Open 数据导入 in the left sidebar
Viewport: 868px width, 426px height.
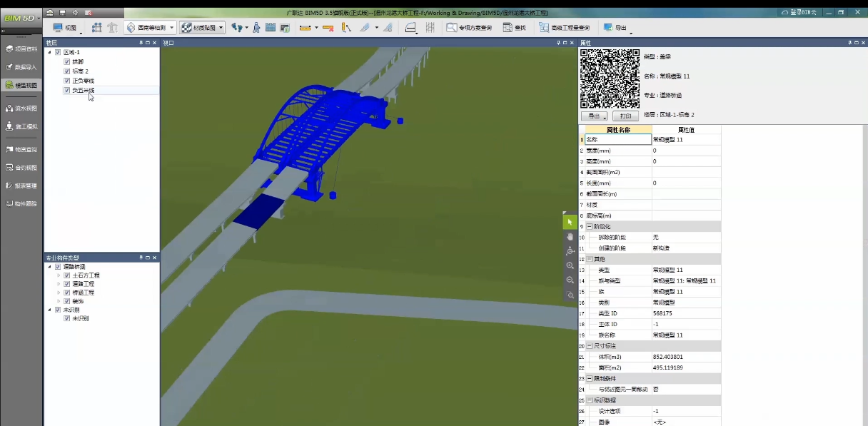pos(21,66)
